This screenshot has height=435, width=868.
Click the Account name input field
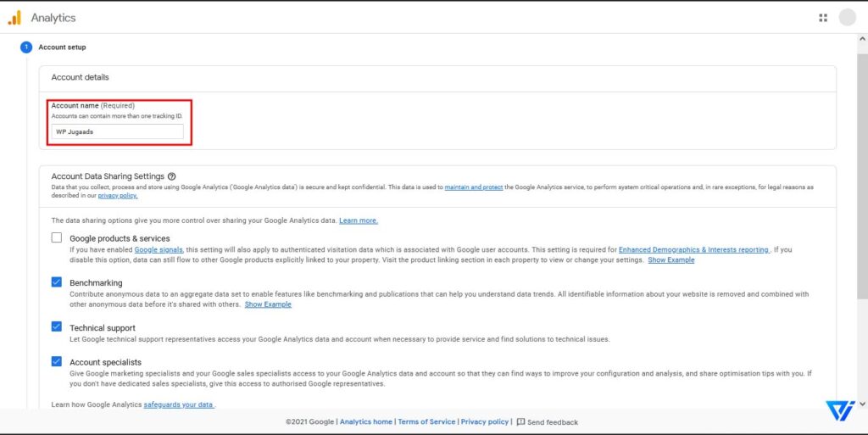click(x=117, y=131)
